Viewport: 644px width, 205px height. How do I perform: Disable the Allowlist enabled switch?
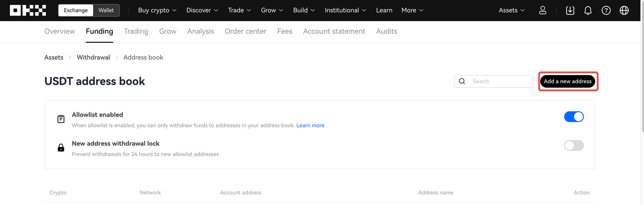pyautogui.click(x=574, y=117)
